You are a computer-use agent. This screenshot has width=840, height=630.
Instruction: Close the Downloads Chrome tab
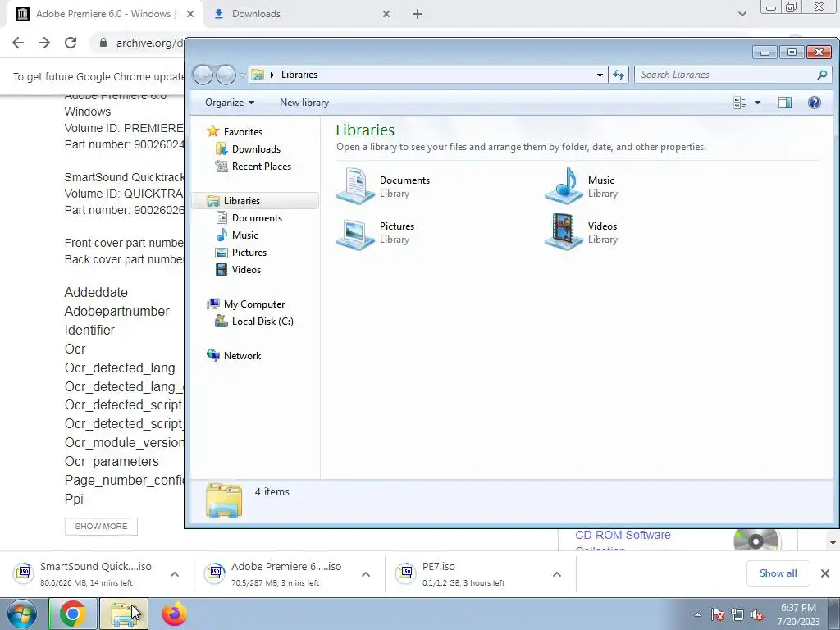click(386, 15)
